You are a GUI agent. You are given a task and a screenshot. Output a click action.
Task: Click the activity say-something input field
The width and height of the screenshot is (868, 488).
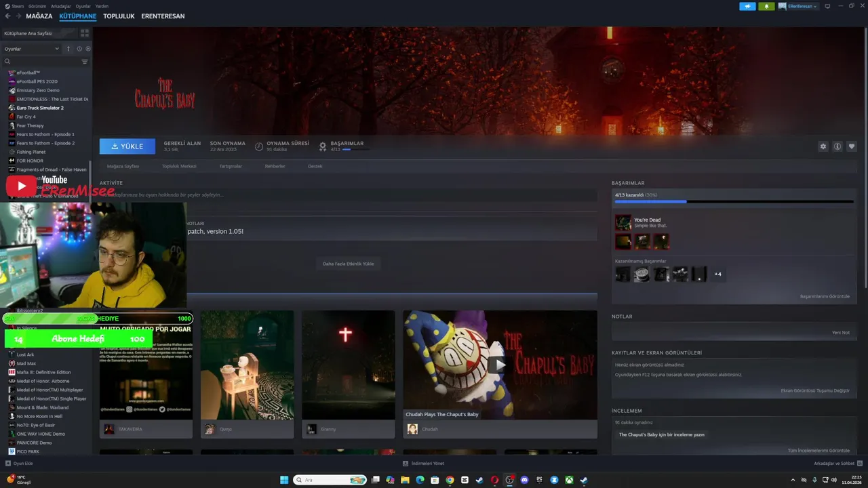click(x=348, y=195)
